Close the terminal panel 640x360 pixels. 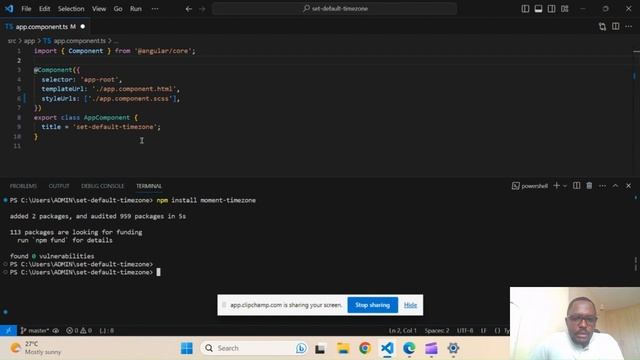(x=629, y=186)
